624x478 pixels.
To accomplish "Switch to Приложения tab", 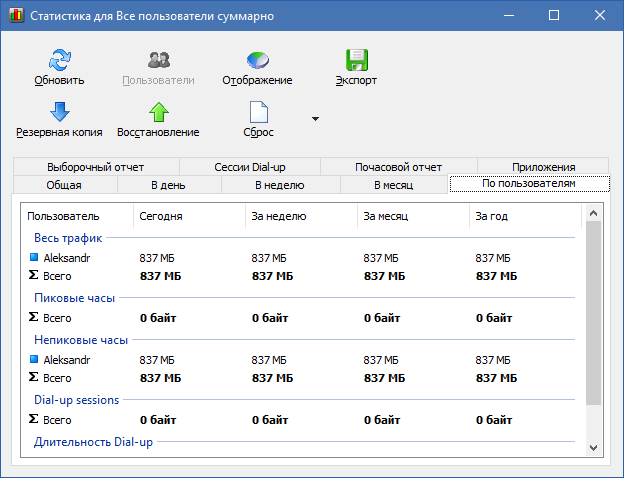I will pyautogui.click(x=543, y=167).
